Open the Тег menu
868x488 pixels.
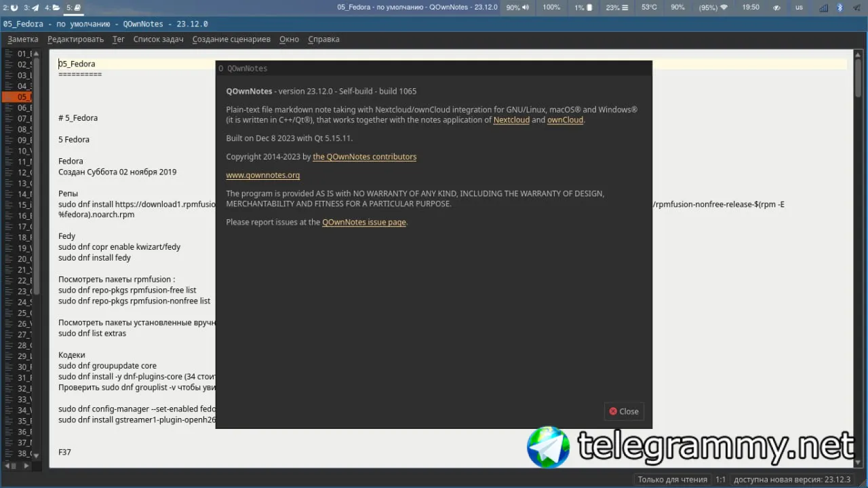coord(118,39)
